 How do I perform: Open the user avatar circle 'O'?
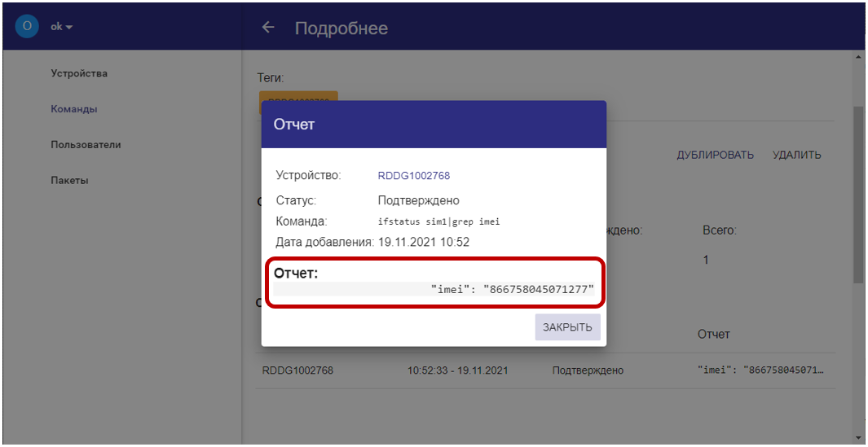[27, 27]
